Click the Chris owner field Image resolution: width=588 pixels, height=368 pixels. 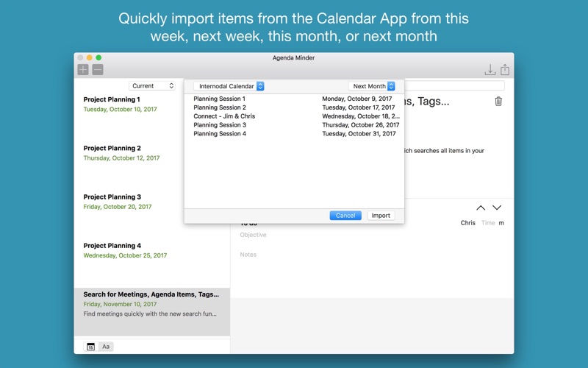pos(467,223)
